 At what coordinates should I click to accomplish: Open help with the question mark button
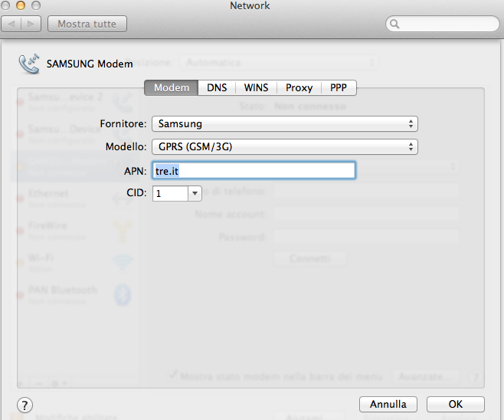point(25,405)
